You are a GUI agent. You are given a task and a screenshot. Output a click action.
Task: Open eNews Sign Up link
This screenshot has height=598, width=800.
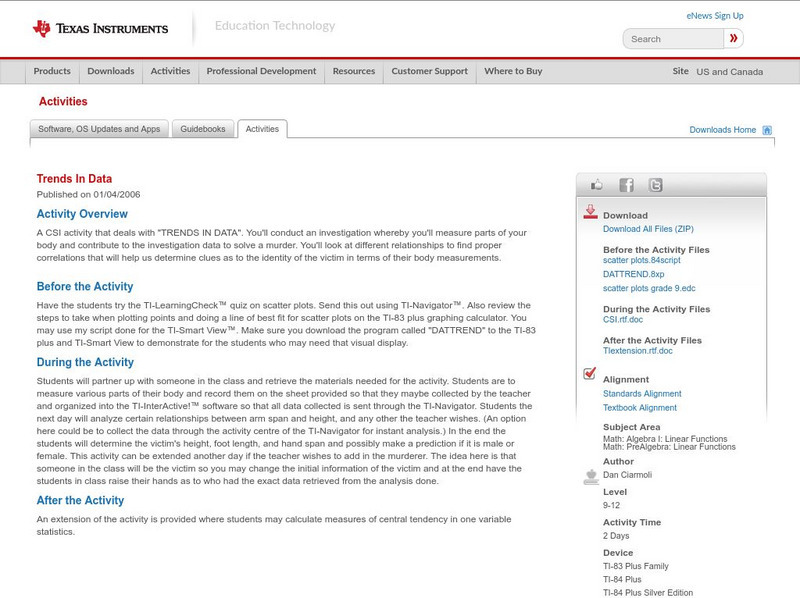pos(715,16)
